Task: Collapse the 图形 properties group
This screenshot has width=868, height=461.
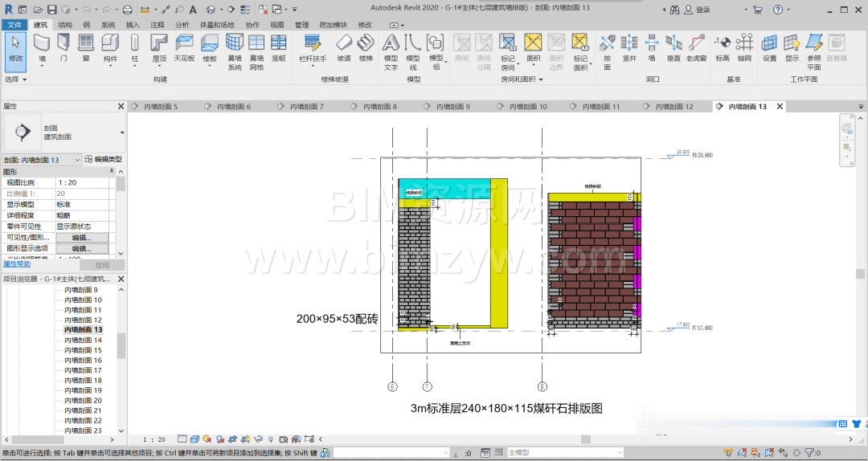Action: tap(111, 172)
